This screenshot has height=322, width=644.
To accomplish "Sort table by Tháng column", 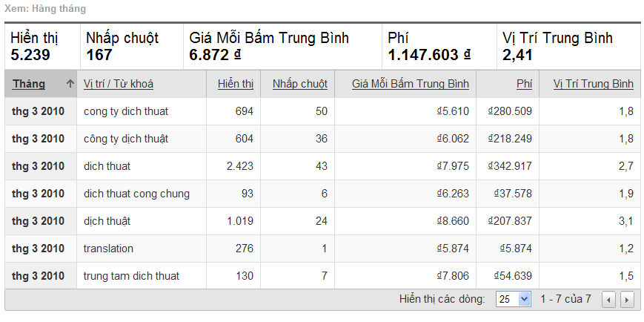I will pos(29,84).
